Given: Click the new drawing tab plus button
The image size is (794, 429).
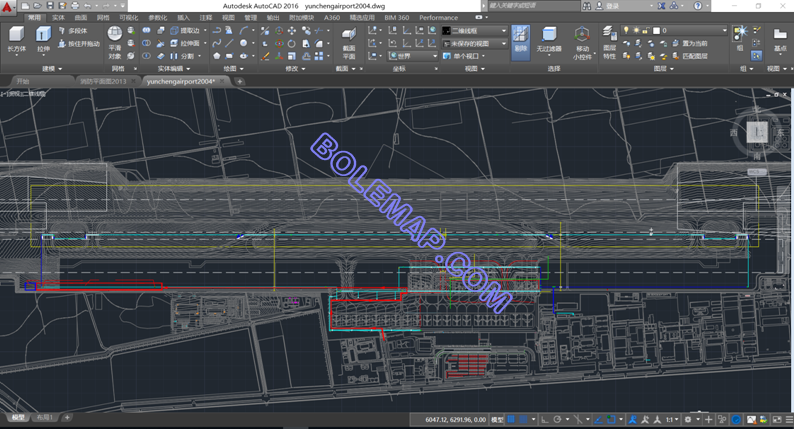Looking at the screenshot, I should pos(240,81).
